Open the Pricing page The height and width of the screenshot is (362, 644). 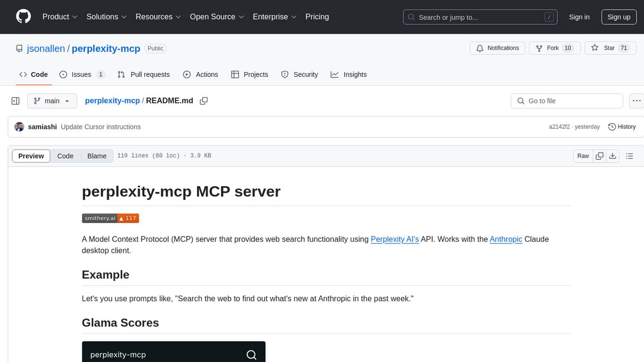pyautogui.click(x=317, y=17)
